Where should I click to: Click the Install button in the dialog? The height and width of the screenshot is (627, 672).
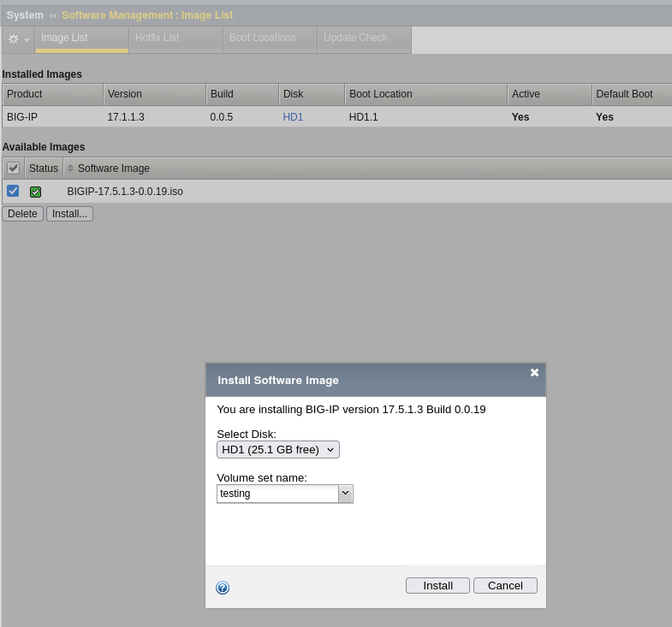437,585
